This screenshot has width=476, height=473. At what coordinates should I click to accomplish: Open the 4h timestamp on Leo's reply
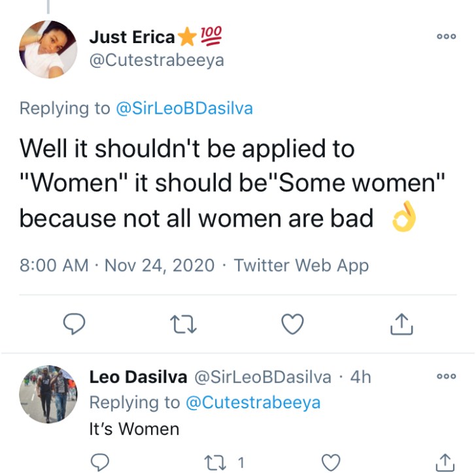coord(361,377)
